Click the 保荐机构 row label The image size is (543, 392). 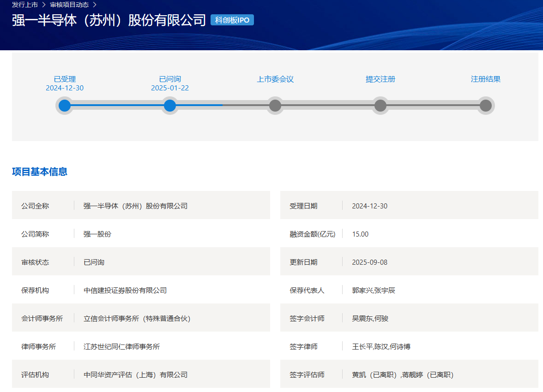pyautogui.click(x=35, y=290)
